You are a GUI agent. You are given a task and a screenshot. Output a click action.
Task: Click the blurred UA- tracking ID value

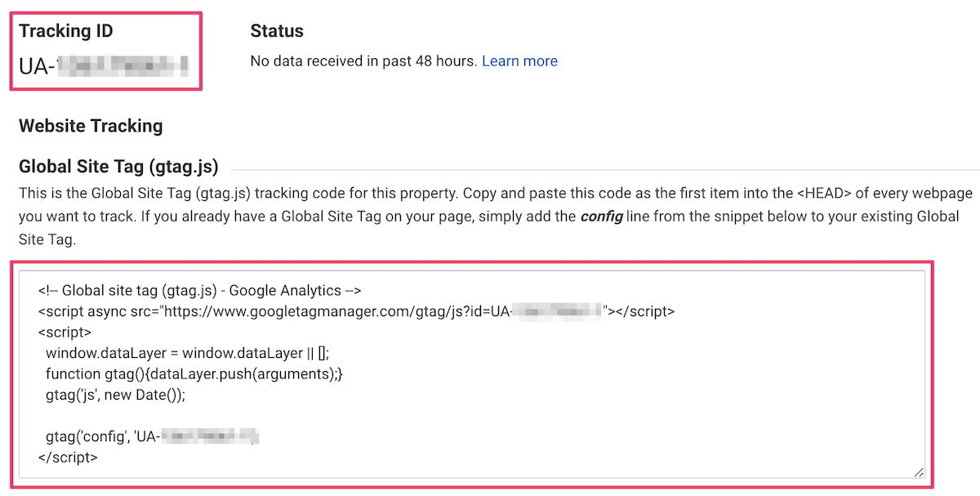pyautogui.click(x=104, y=65)
